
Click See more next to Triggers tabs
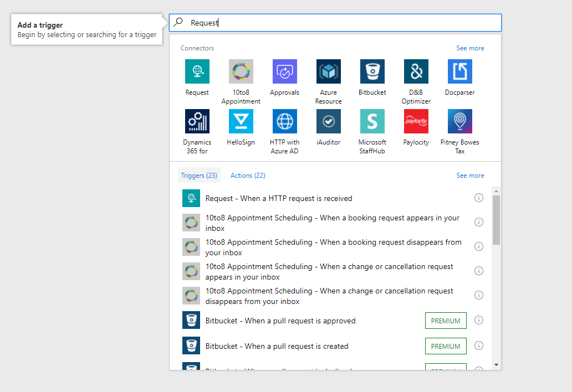click(470, 175)
